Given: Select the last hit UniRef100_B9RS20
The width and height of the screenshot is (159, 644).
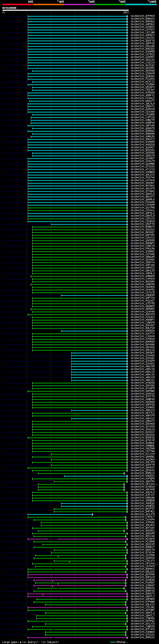Looking at the screenshot, I should [x=143, y=638].
